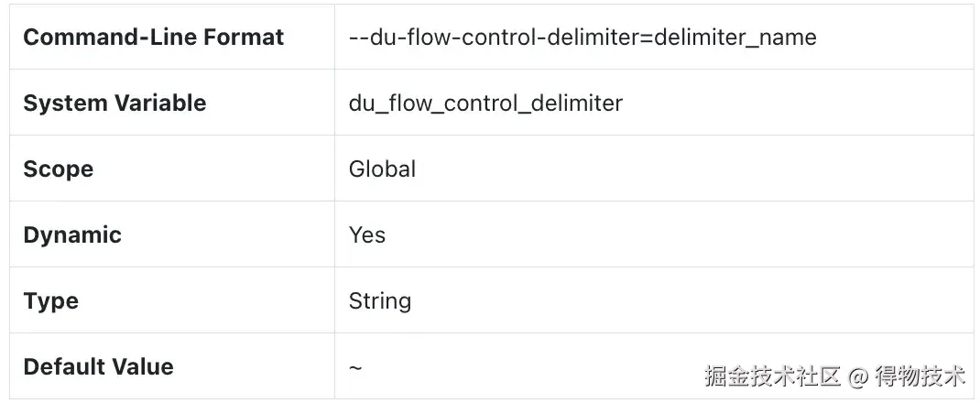Click the --du-flow-control-delimiter=delimiter_name value
The image size is (980, 403).
(583, 38)
